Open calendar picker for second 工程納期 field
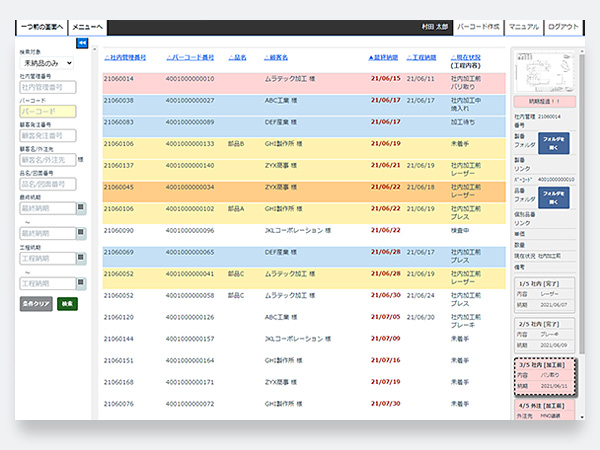The image size is (600, 450). coord(82,283)
